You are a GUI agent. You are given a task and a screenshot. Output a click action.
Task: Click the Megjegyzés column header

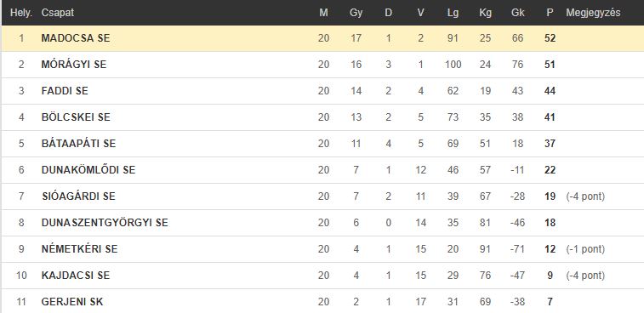point(593,13)
